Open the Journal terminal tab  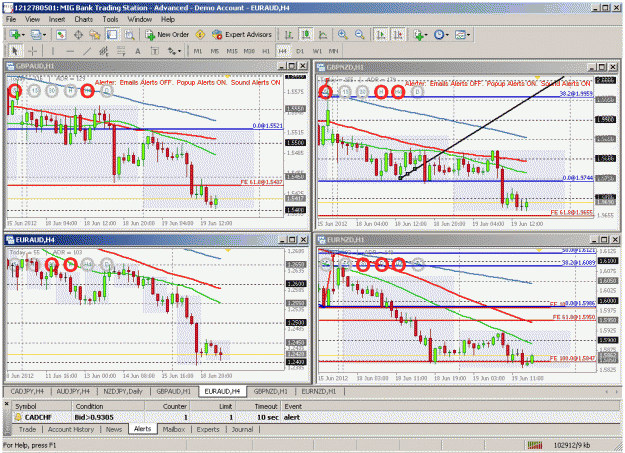pos(242,429)
